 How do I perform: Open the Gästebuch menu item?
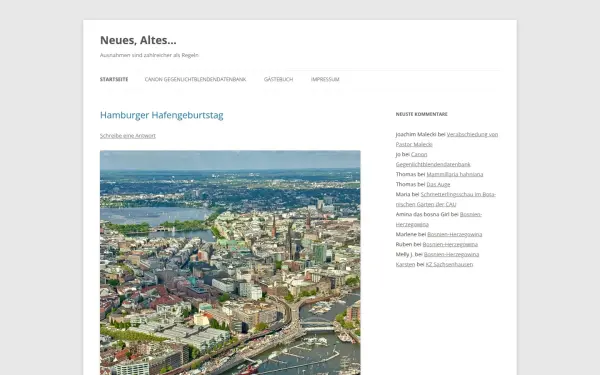278,79
